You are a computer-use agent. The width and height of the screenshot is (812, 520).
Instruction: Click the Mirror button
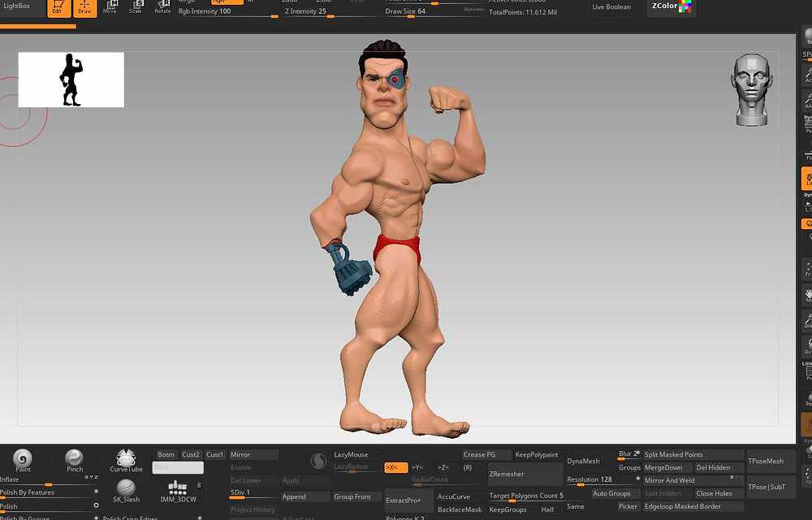[x=253, y=455]
